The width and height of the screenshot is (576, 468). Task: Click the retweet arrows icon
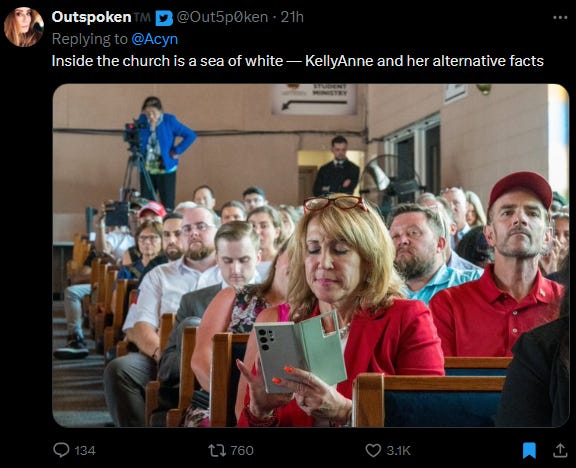tap(217, 450)
